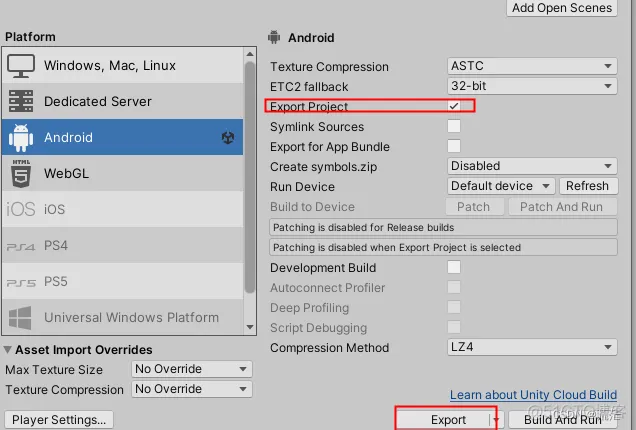Open the Compression Method LZ4 dropdown
The height and width of the screenshot is (430, 636).
coord(532,347)
